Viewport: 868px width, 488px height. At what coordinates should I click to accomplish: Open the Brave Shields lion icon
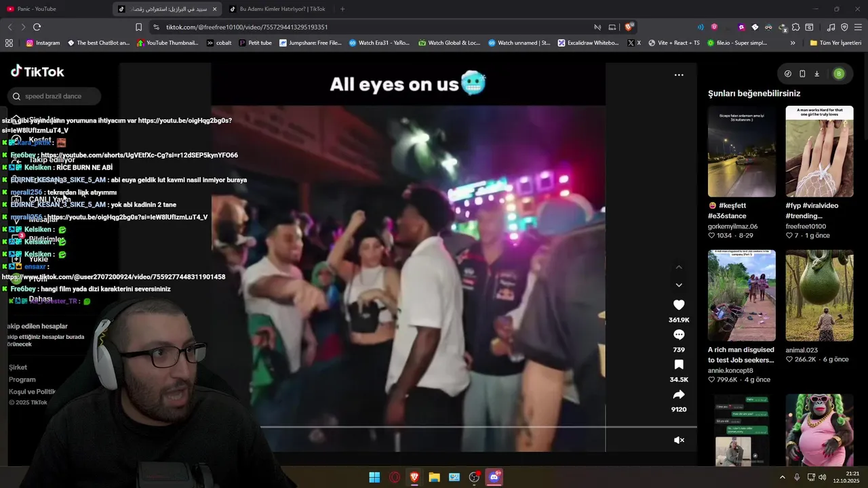click(629, 27)
